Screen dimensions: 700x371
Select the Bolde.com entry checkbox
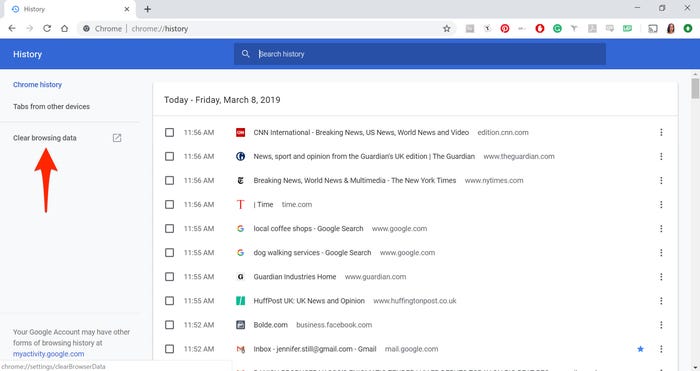point(170,325)
